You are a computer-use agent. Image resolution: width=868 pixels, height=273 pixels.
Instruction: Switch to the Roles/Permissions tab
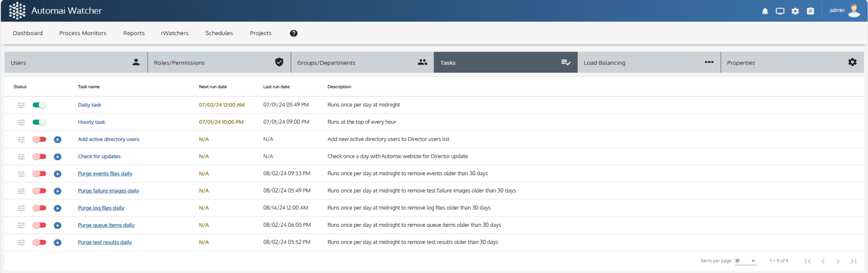[219, 63]
